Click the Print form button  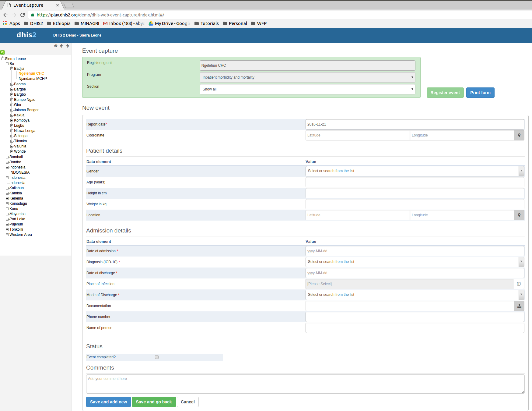480,93
